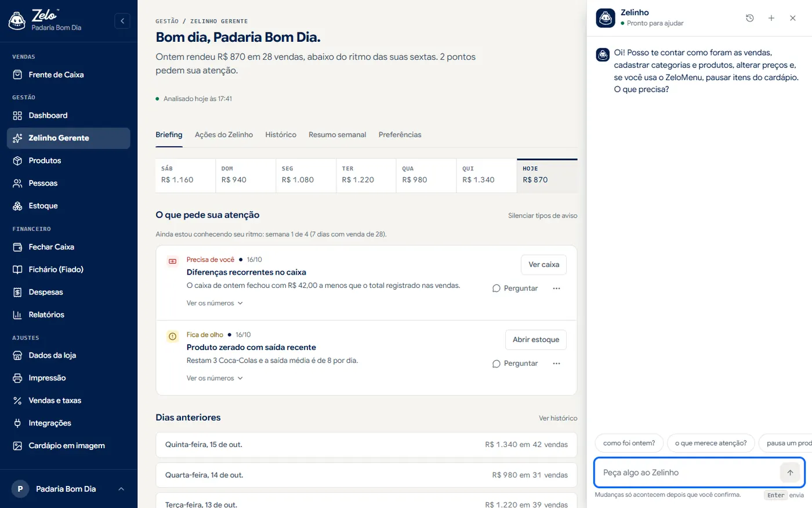812x508 pixels.
Task: Click Silenciar tipos de aviso link
Action: click(x=543, y=216)
